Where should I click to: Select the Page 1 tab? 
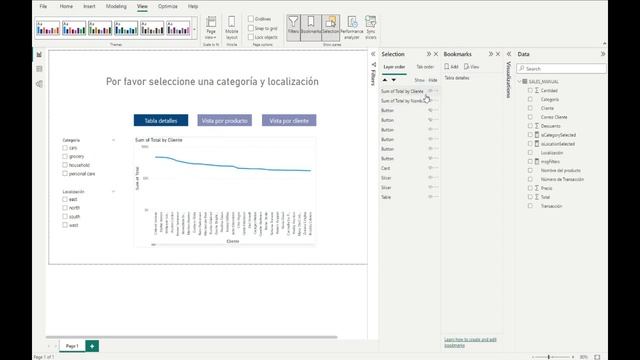(x=72, y=346)
